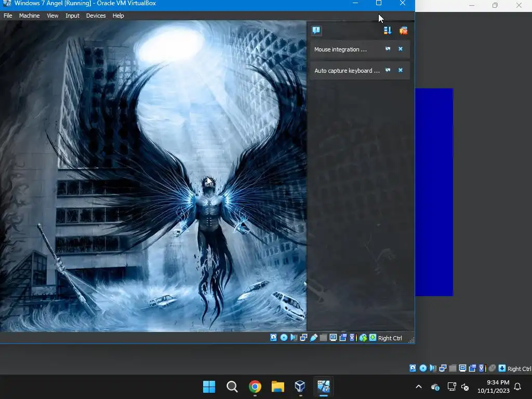Click the shared folders indicator in the Windows 7 Angel status bar
532x399 pixels.
point(323,338)
